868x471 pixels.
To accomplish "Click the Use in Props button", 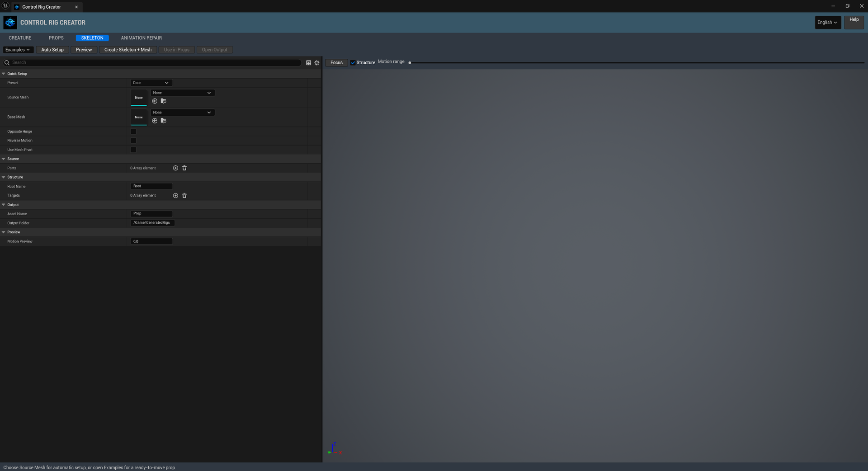I will (x=177, y=50).
